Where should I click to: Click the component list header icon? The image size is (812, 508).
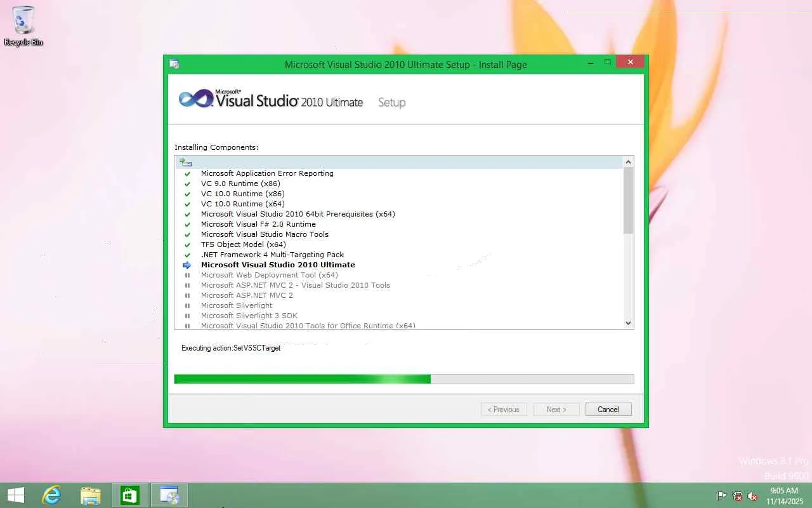tap(185, 163)
